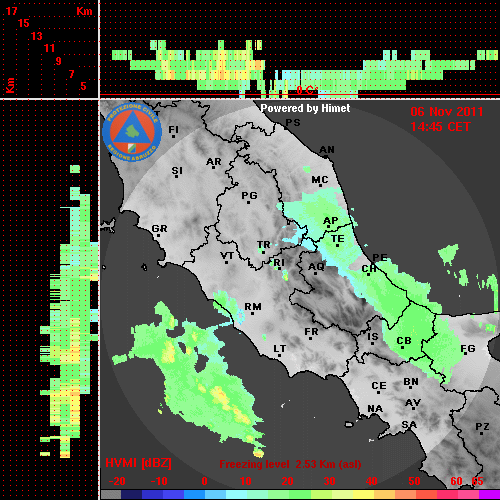The image size is (500, 500).
Task: Click the CH city marker
Action: click(369, 270)
